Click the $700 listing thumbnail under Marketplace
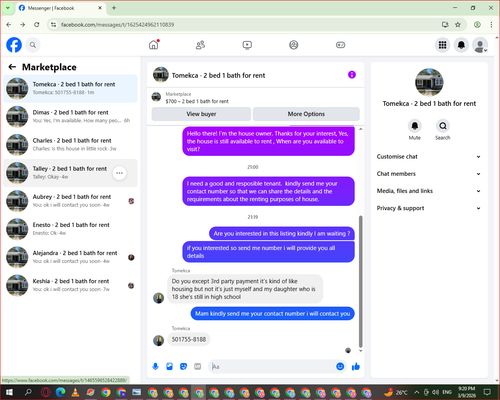500x400 pixels. pyautogui.click(x=156, y=97)
